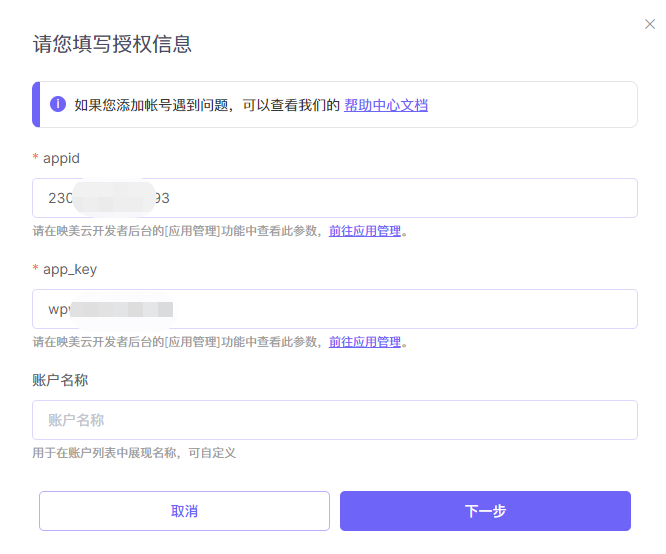Viewport: 666px width, 554px height.
Task: Click the app_key hint text about 应用管理
Action: click(178, 342)
